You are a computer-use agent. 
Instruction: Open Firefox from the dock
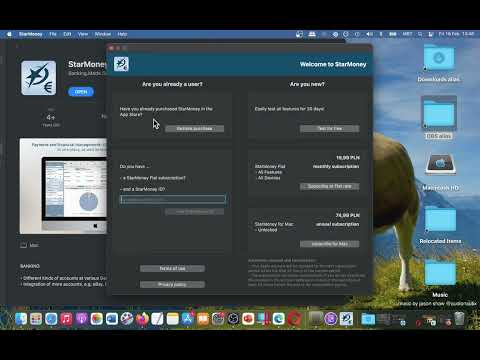(142, 319)
